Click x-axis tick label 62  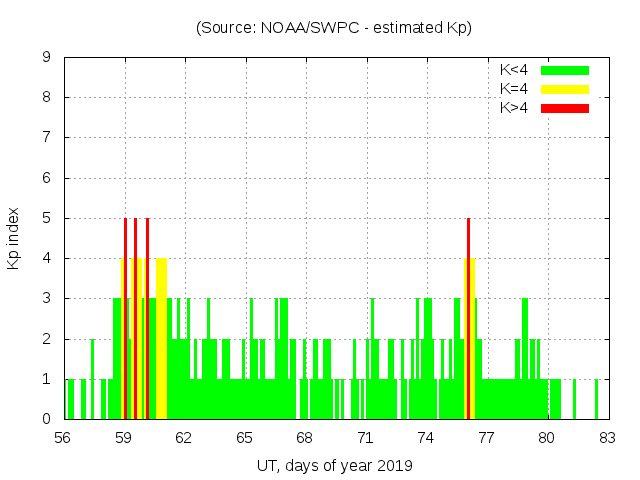(184, 438)
